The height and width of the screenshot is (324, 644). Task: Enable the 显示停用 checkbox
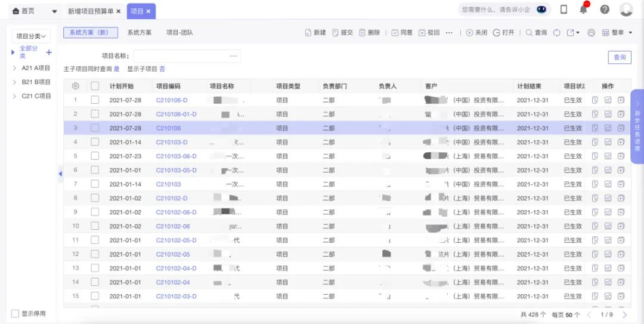pyautogui.click(x=16, y=313)
